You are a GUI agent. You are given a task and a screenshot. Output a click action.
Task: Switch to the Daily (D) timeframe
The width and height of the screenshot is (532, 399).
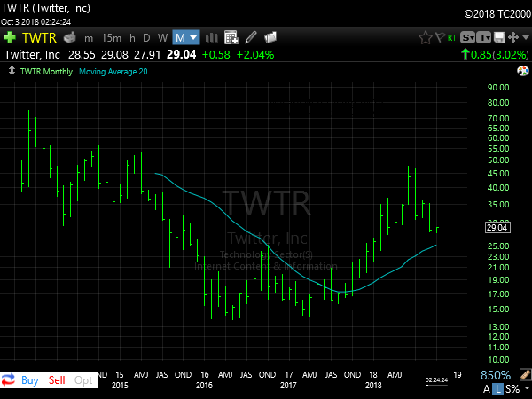click(x=146, y=37)
